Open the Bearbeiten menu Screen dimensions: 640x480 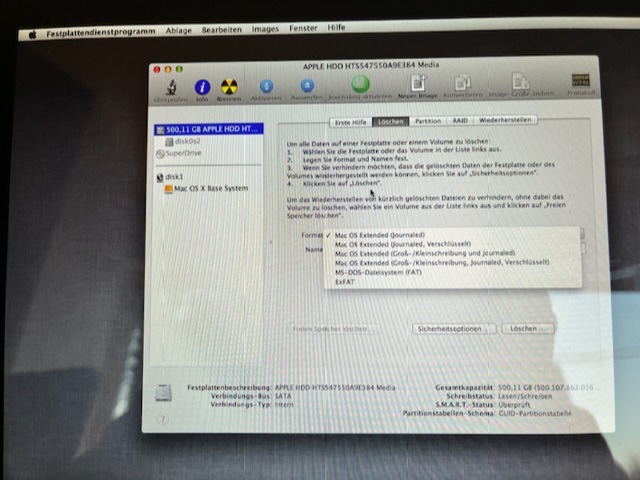[222, 30]
